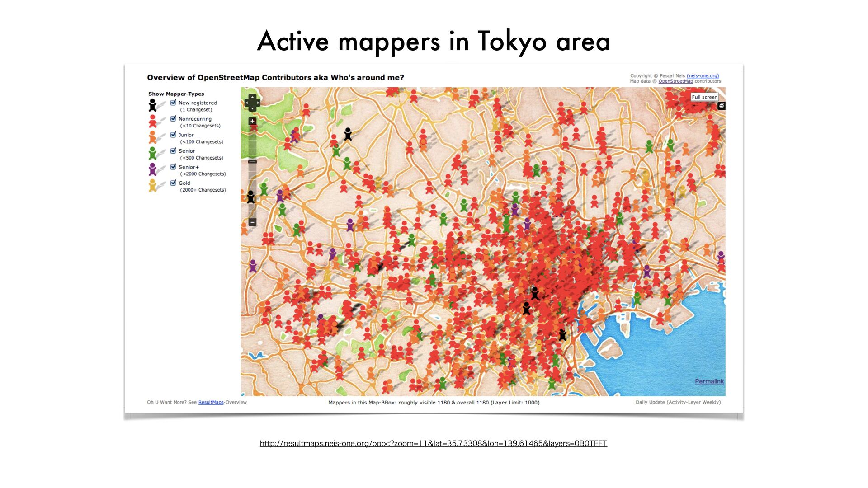Toggle the Senior+ mapper checkbox
This screenshot has width=868, height=488.
pos(173,167)
